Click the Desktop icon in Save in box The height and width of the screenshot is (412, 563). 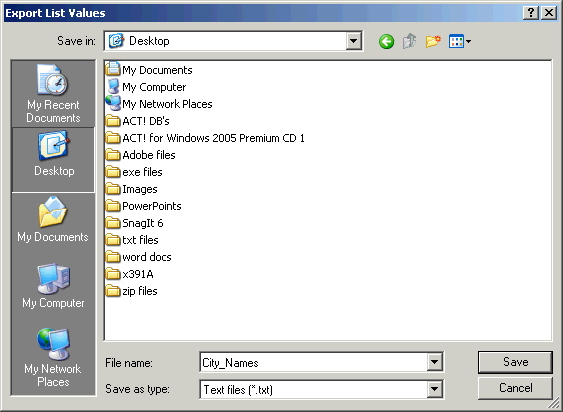116,41
